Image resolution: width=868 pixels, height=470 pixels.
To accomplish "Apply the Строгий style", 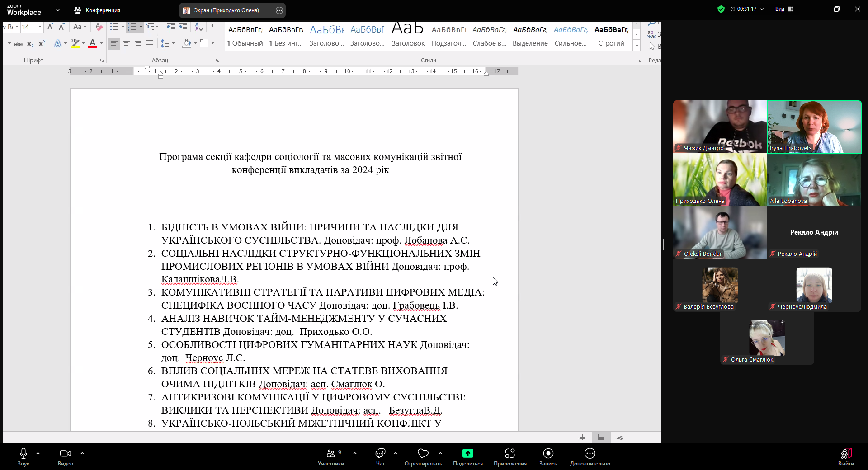I will pyautogui.click(x=611, y=36).
